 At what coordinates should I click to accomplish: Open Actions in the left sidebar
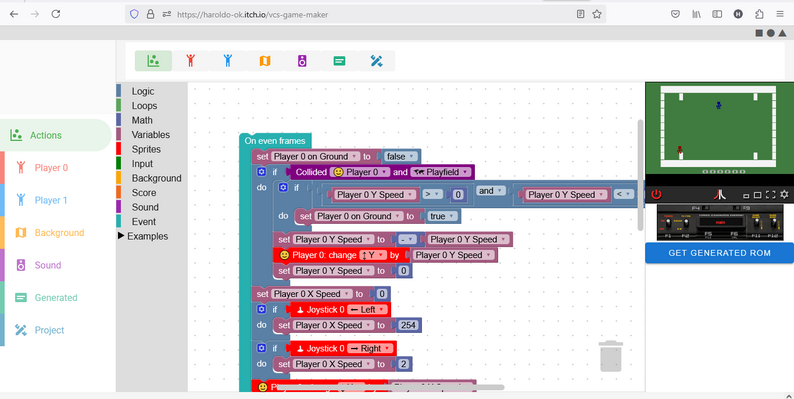[x=56, y=135]
